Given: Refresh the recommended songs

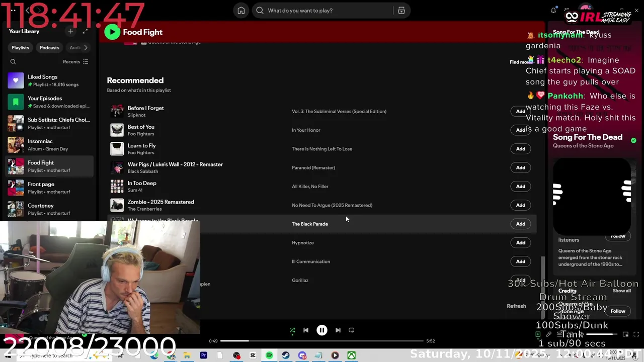Looking at the screenshot, I should (x=516, y=306).
